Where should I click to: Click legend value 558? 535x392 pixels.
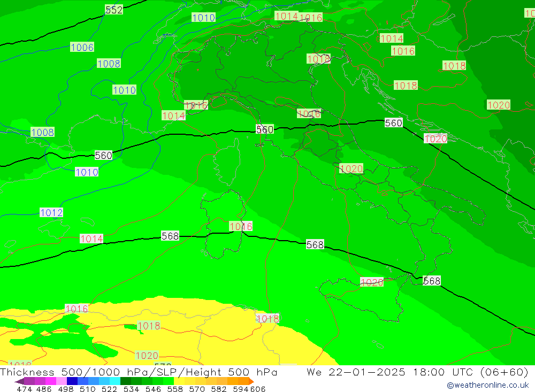(x=175, y=389)
